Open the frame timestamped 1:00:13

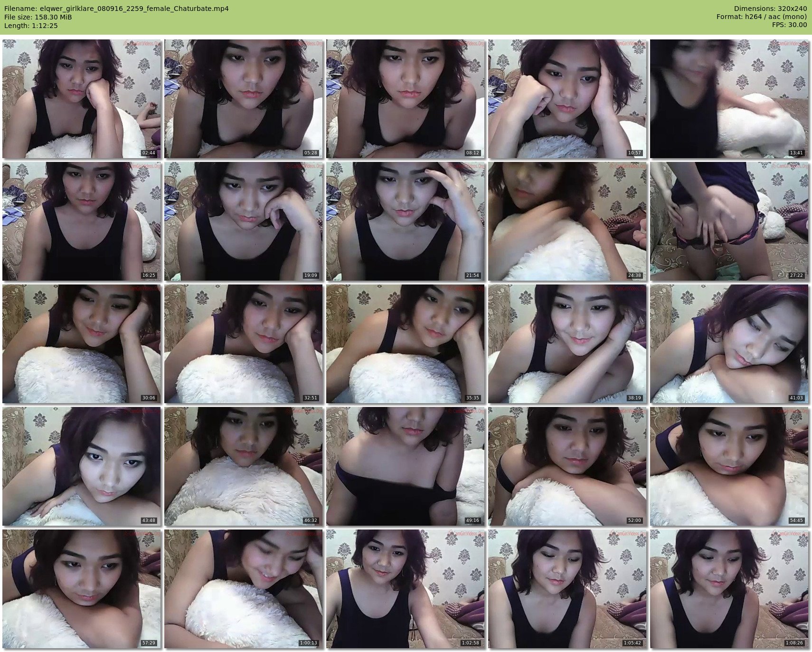tap(244, 589)
